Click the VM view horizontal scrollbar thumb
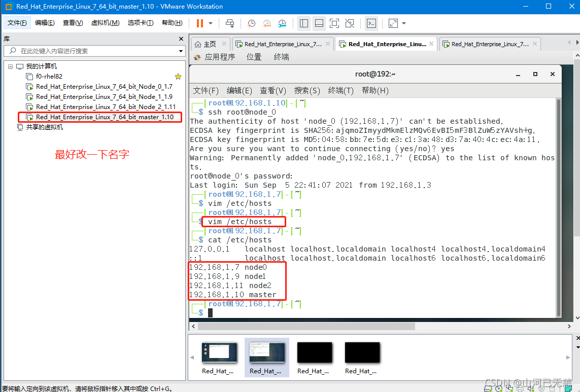The height and width of the screenshot is (392, 580). tap(306, 327)
